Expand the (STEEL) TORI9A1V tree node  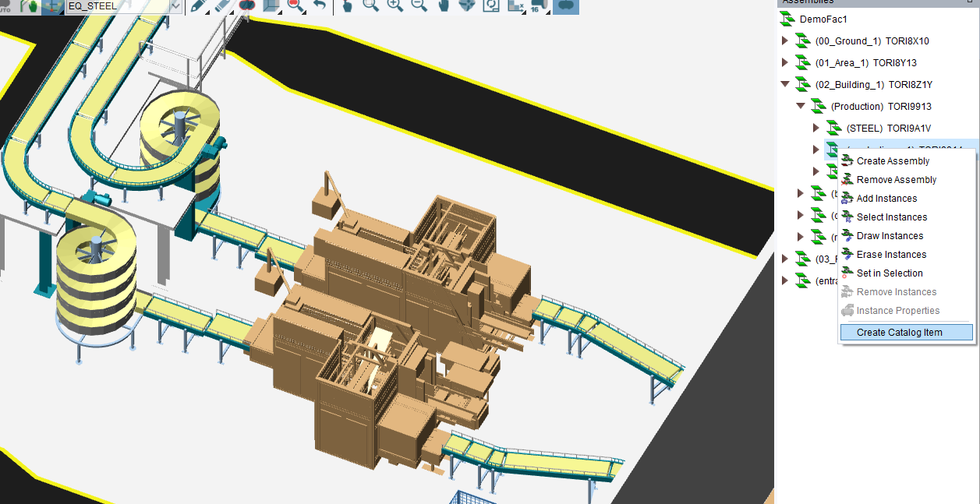816,128
